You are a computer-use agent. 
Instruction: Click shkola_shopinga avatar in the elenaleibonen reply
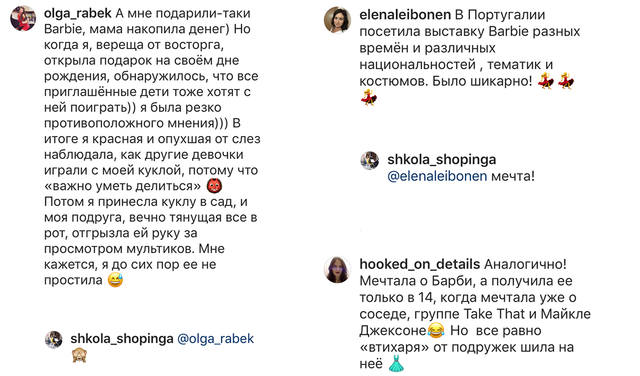(x=370, y=160)
